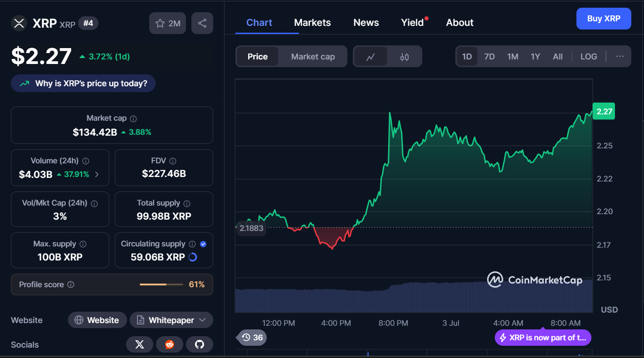Click Vol/Mkt Cap (24h) info icon
This screenshot has width=644, height=358.
click(x=94, y=203)
